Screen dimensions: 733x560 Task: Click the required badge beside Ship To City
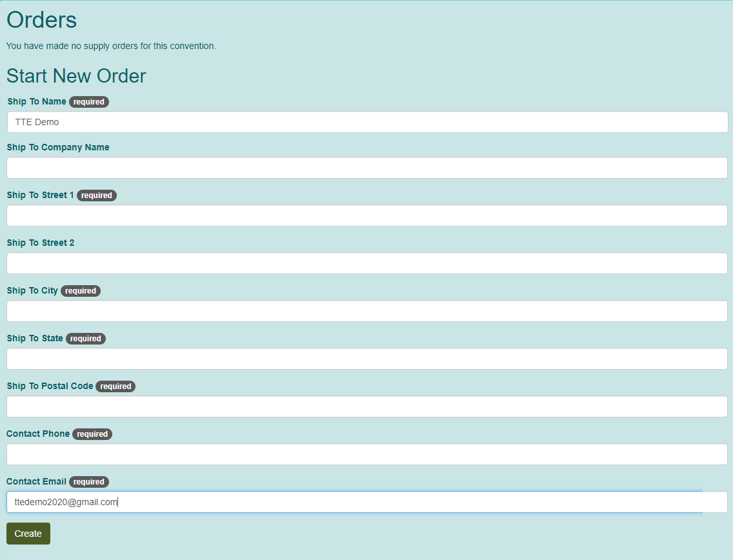81,291
